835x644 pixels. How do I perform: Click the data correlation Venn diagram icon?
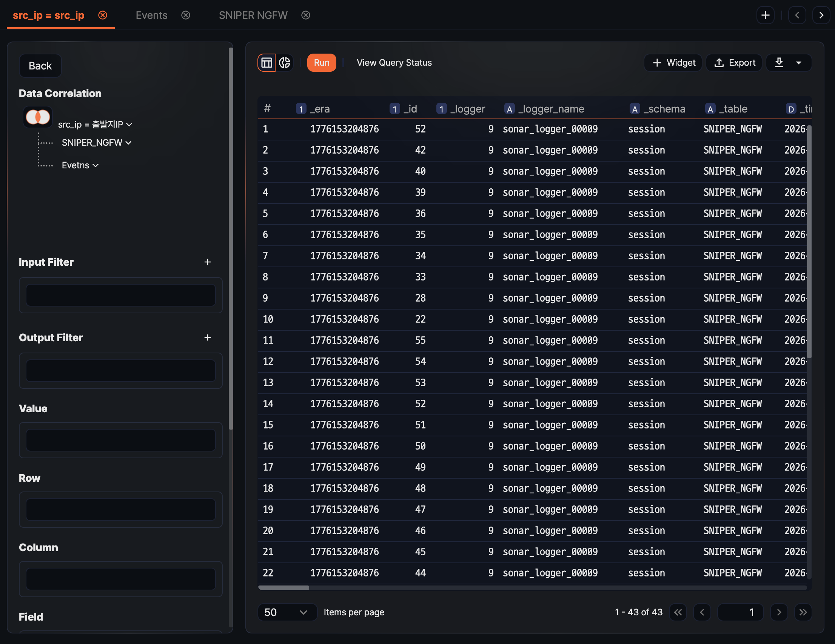[x=38, y=117]
